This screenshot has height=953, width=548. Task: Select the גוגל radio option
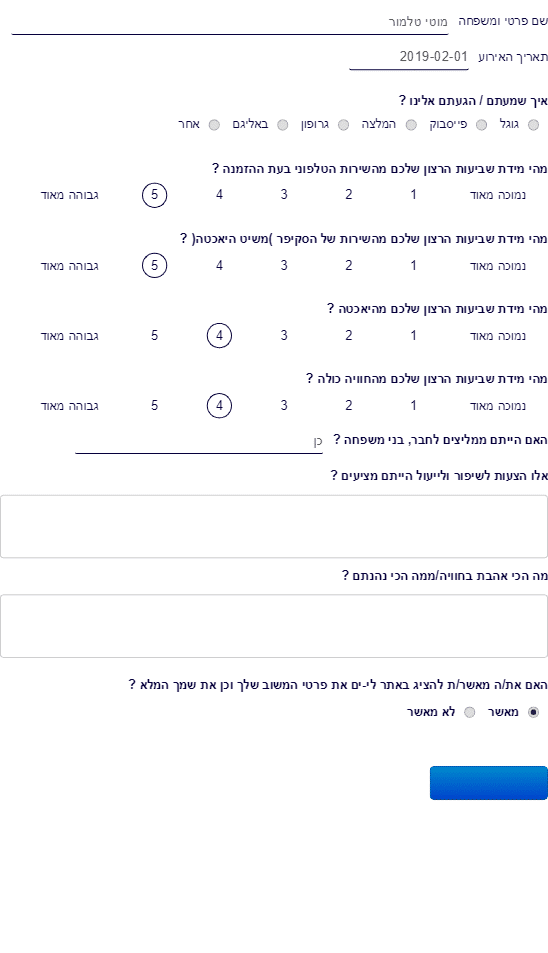[x=533, y=125]
